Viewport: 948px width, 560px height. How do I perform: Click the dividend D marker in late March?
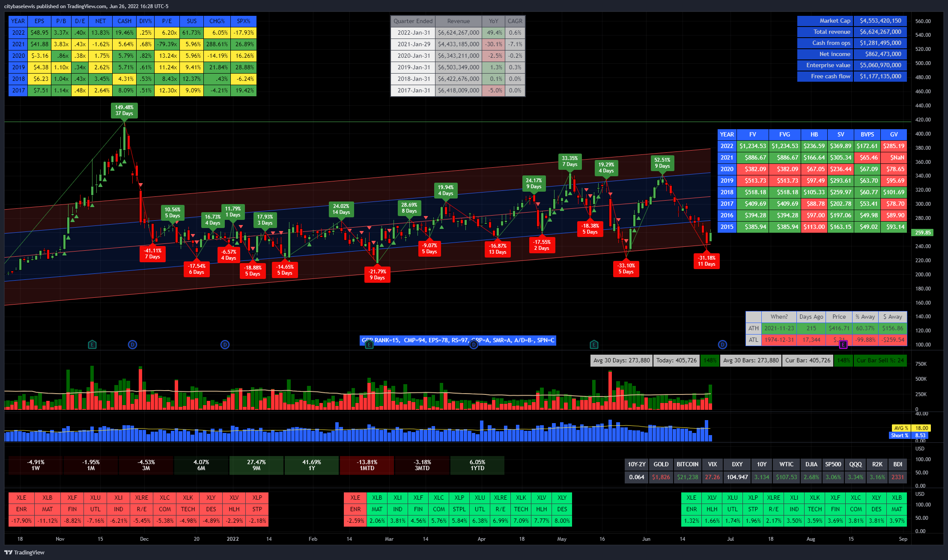click(474, 344)
